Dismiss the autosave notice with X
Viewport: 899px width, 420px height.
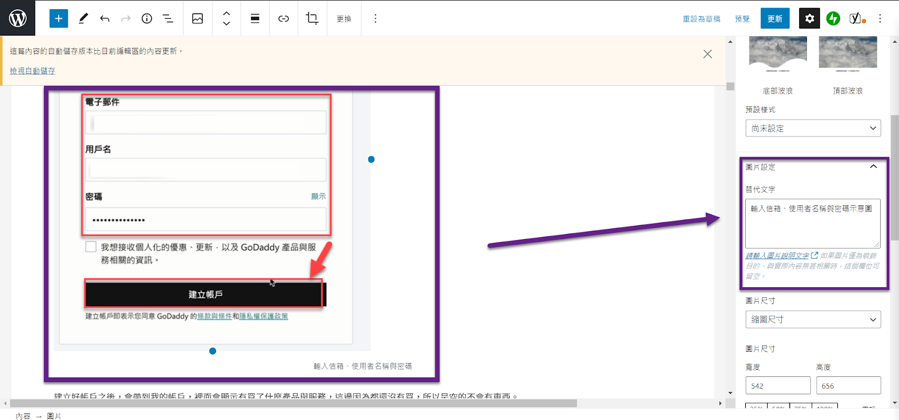pos(708,54)
